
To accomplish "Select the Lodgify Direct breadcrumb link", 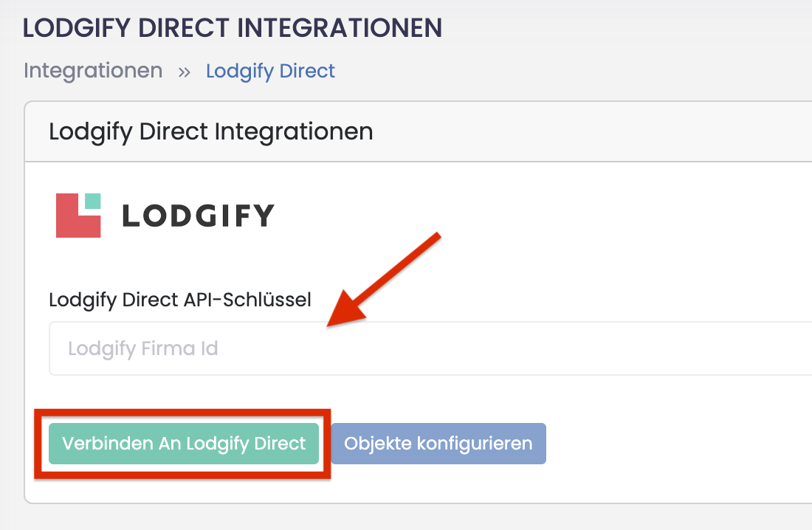I will pyautogui.click(x=270, y=71).
